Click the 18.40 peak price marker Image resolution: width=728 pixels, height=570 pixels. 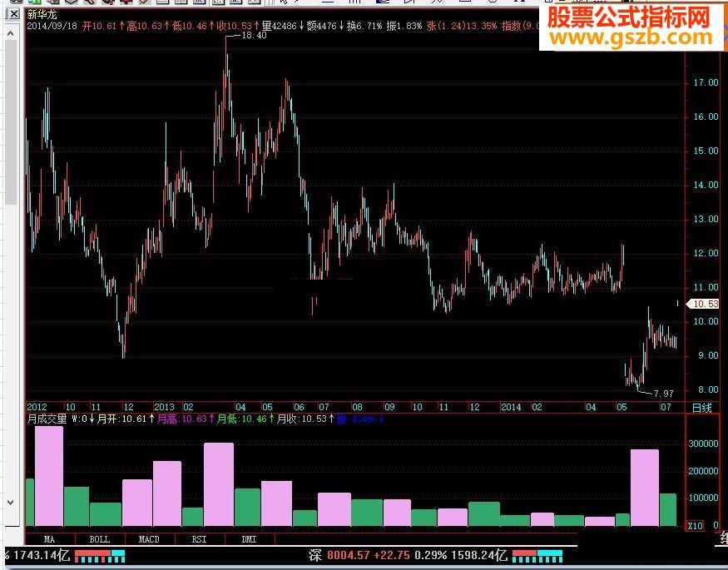[254, 35]
